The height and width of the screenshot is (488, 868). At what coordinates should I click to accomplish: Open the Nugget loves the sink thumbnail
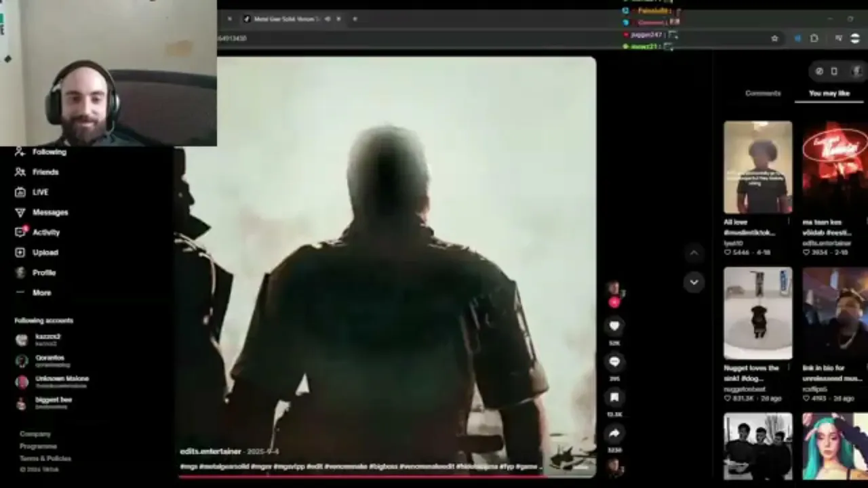click(757, 313)
